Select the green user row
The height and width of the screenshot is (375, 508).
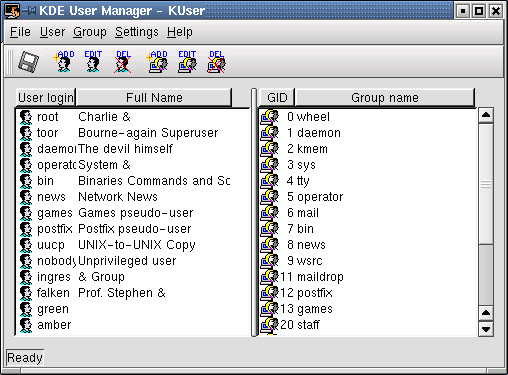tap(133, 309)
